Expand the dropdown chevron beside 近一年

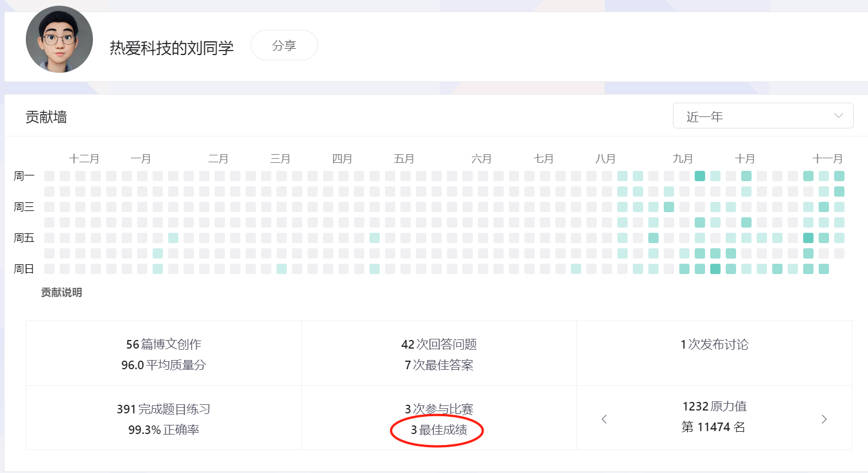[x=839, y=116]
